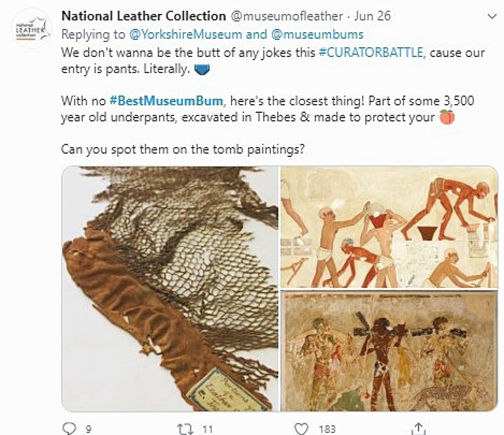The height and width of the screenshot is (435, 504).
Task: Open the @YorkshireMuseum mention link
Action: pyautogui.click(x=186, y=34)
